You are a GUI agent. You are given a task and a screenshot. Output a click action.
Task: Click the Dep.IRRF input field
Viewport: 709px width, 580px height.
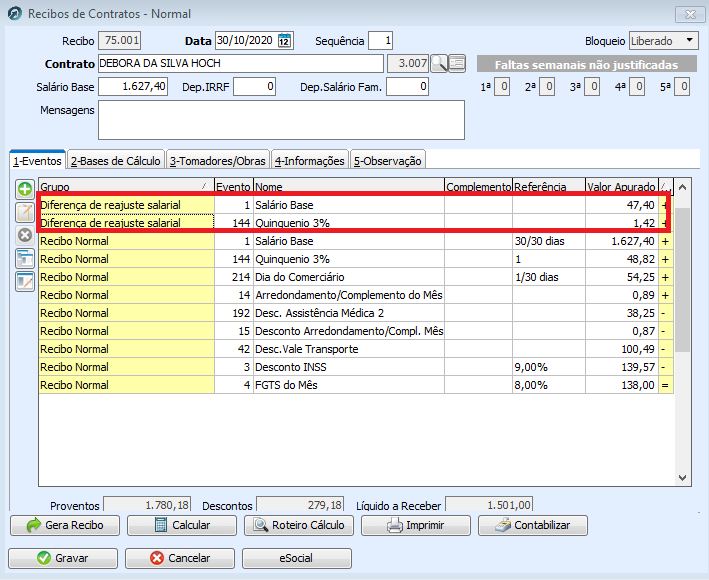[x=255, y=86]
